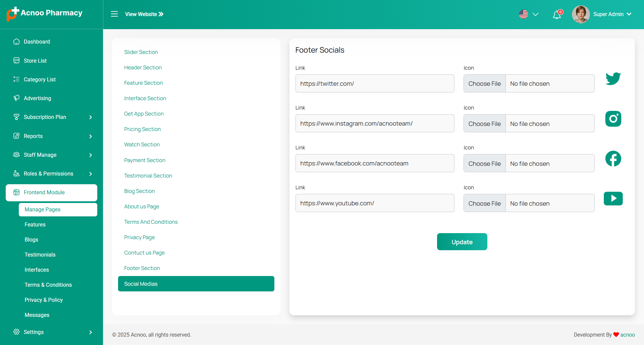This screenshot has width=644, height=345.
Task: Click the Acnoo Pharmacy logo
Action: pyautogui.click(x=45, y=13)
